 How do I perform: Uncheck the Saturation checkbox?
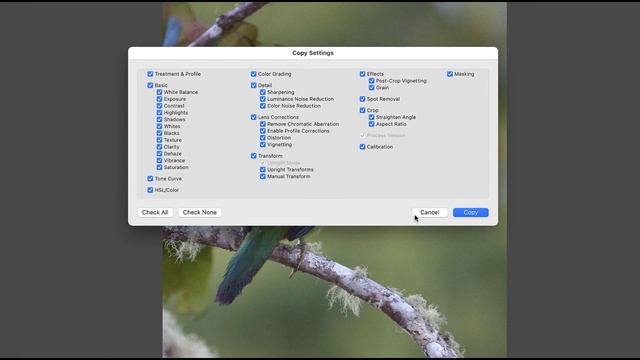pos(159,167)
